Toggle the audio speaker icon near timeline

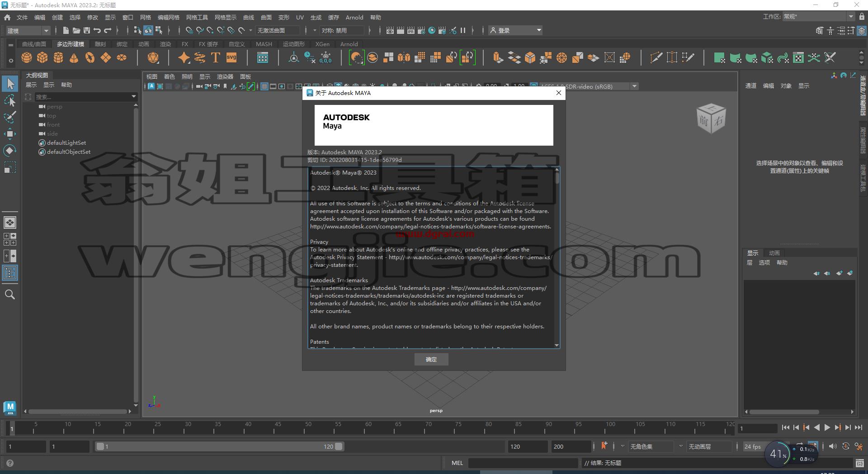tap(833, 446)
